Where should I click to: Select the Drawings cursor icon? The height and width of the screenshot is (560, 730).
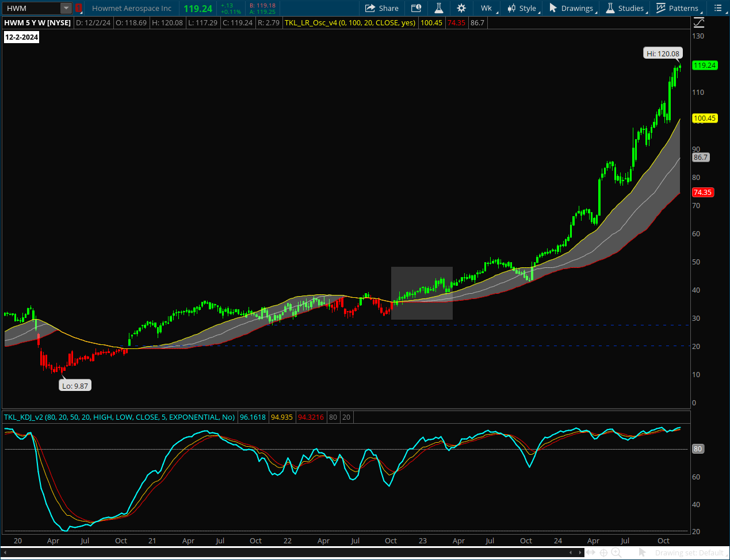553,8
